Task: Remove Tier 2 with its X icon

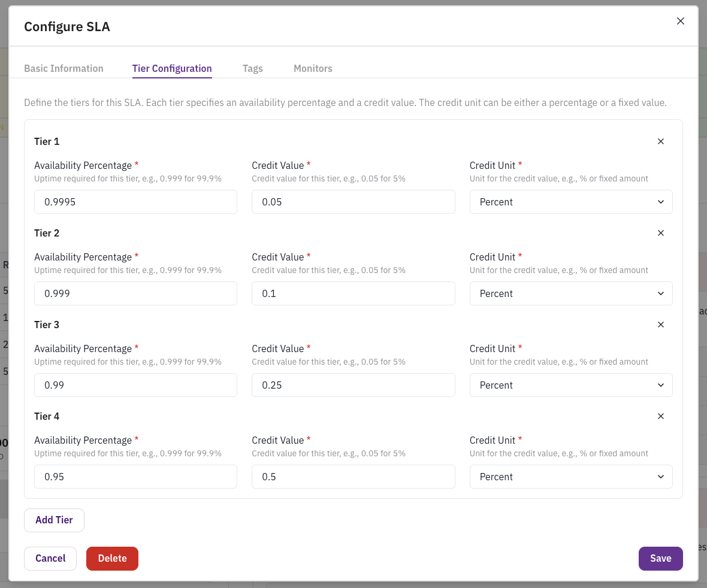Action: 661,234
